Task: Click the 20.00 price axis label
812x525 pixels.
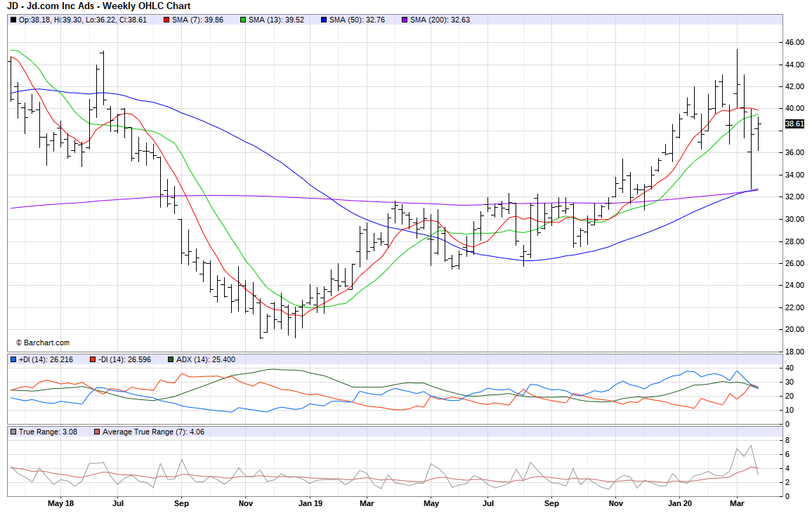Action: click(x=795, y=329)
